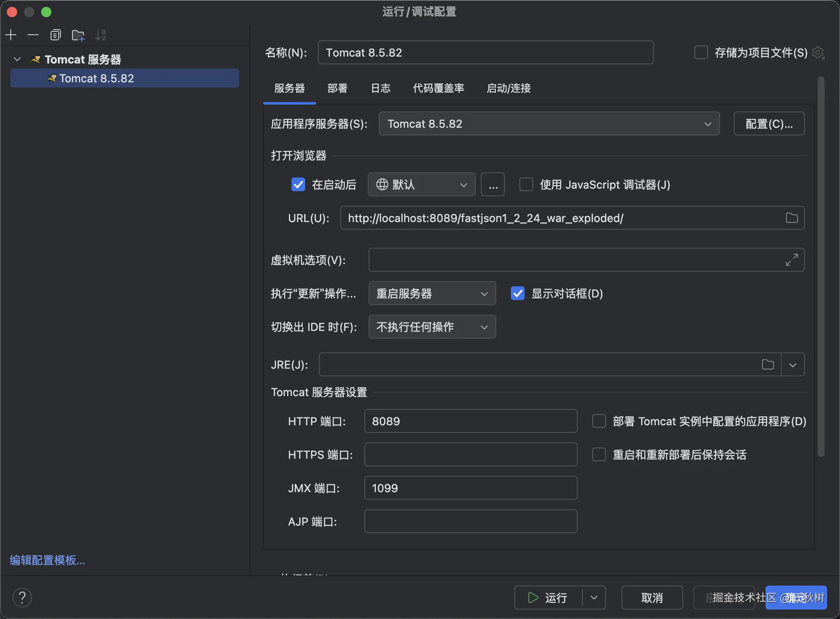
Task: Click the folder icon in JRE field
Action: click(x=768, y=365)
